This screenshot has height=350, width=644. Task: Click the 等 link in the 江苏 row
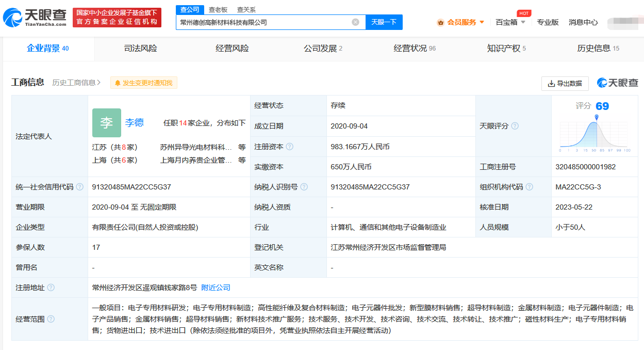tap(242, 147)
